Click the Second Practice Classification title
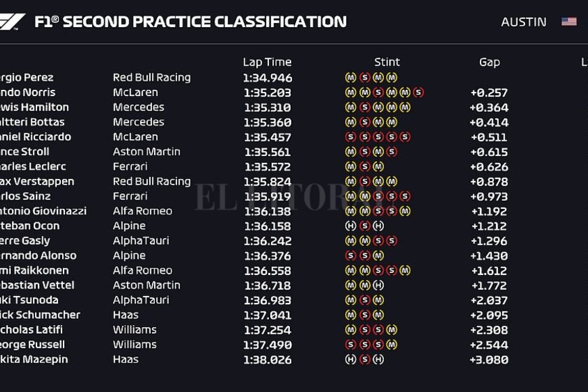Screen dimensions: 588x392 tap(190, 21)
